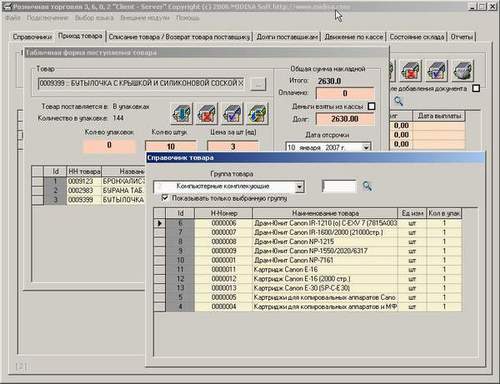Click the checkmark item icon

tap(232, 114)
